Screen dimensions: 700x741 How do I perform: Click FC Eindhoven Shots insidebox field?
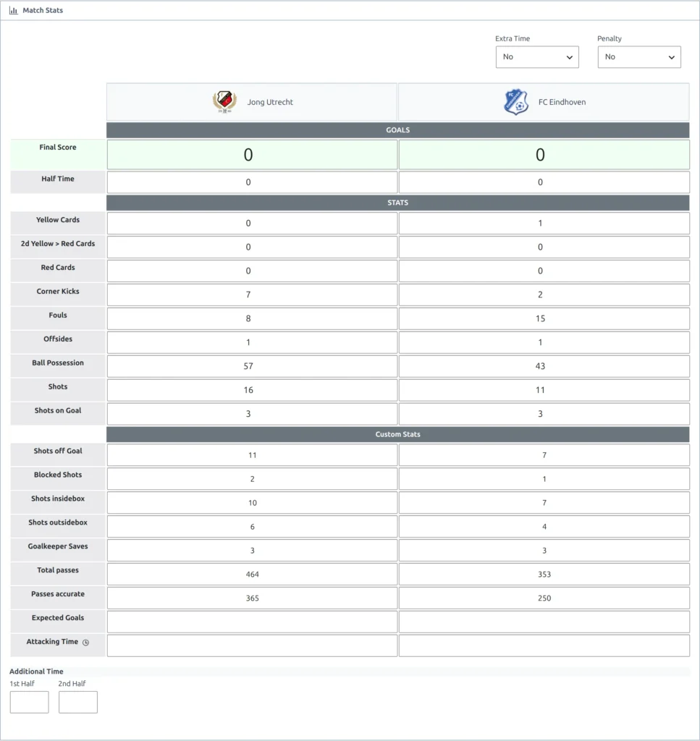(x=544, y=503)
